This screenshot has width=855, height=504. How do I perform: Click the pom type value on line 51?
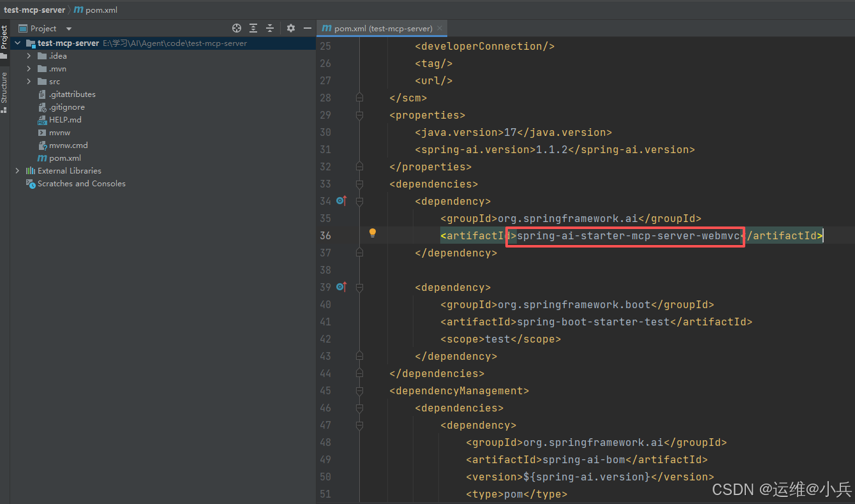[514, 494]
